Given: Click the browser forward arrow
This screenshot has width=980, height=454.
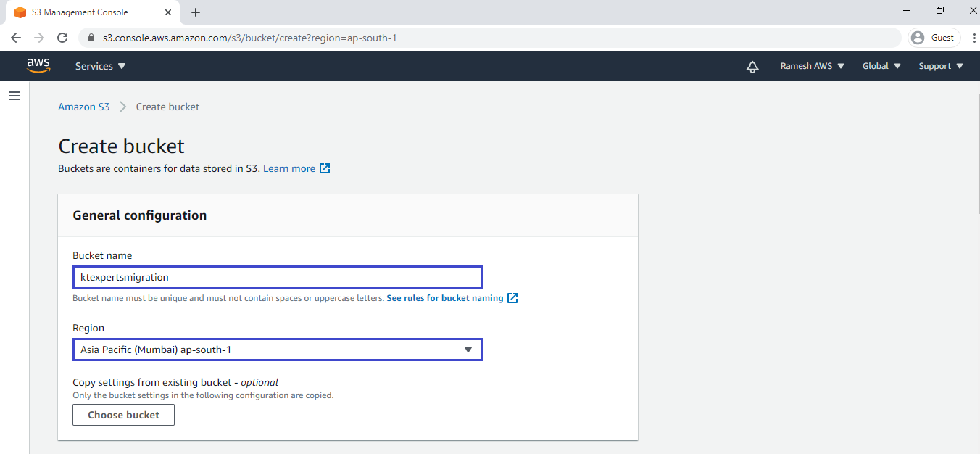Looking at the screenshot, I should (x=39, y=38).
